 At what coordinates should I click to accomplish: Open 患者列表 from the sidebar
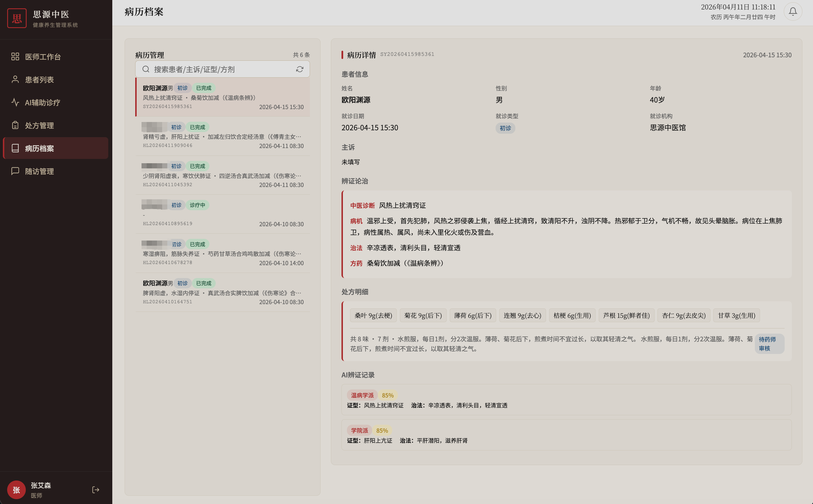39,80
